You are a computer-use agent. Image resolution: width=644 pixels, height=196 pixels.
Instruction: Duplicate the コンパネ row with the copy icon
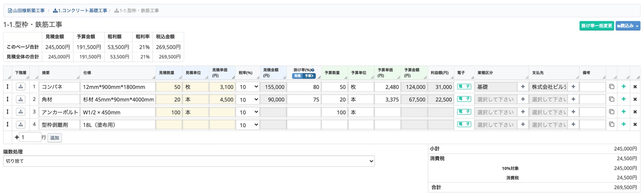[612, 87]
